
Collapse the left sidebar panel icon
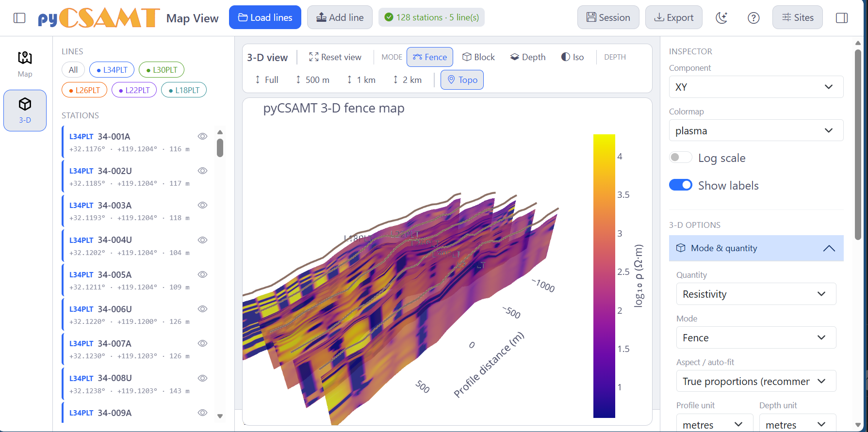(x=19, y=18)
